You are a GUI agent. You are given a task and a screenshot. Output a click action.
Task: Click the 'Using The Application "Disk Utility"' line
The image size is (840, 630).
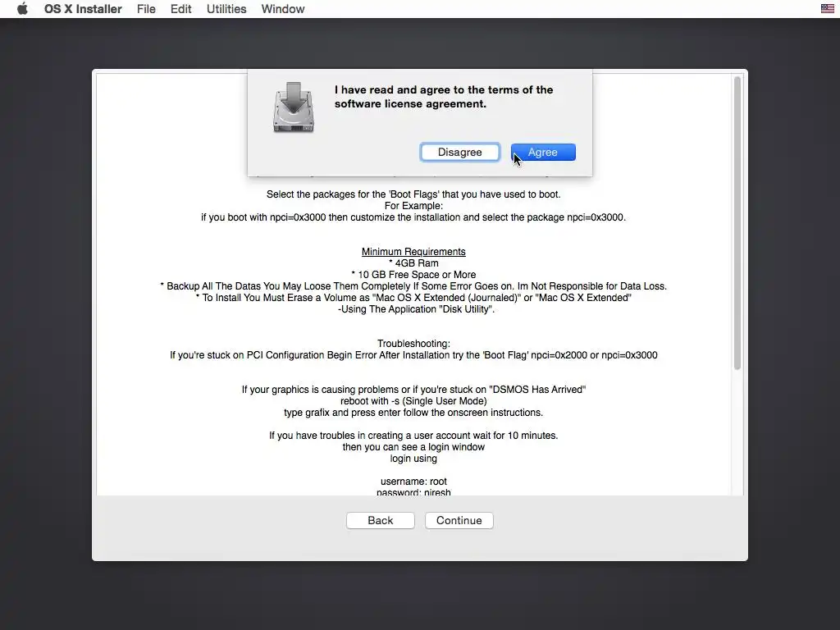tap(416, 309)
